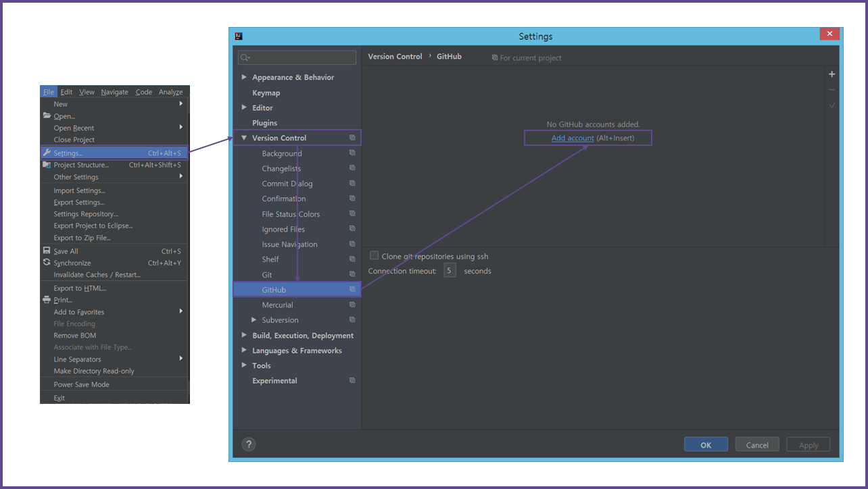Expand Build, Execution, Deployment section
Screen dimensions: 868x489
(245, 335)
